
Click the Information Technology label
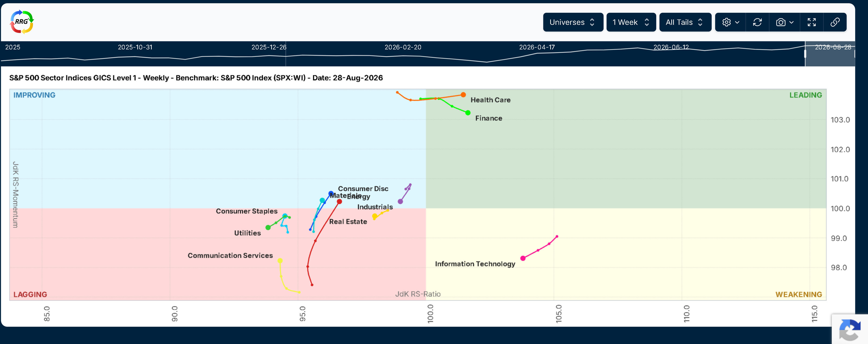click(x=475, y=264)
